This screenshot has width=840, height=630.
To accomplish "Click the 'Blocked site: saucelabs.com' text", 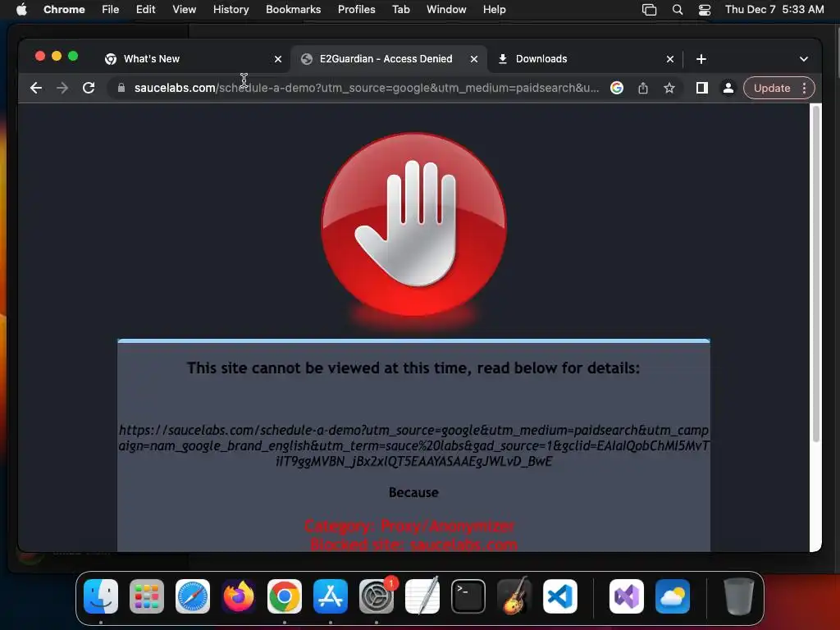I will (x=414, y=545).
